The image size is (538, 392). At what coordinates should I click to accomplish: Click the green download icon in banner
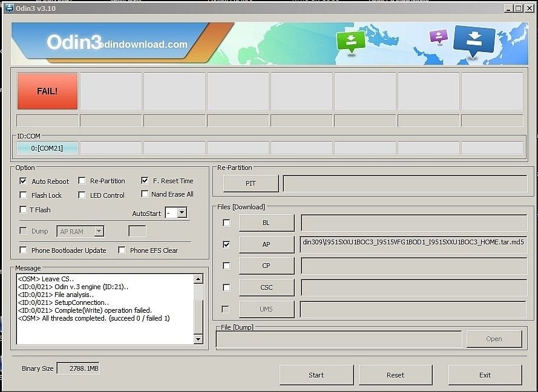tap(350, 42)
